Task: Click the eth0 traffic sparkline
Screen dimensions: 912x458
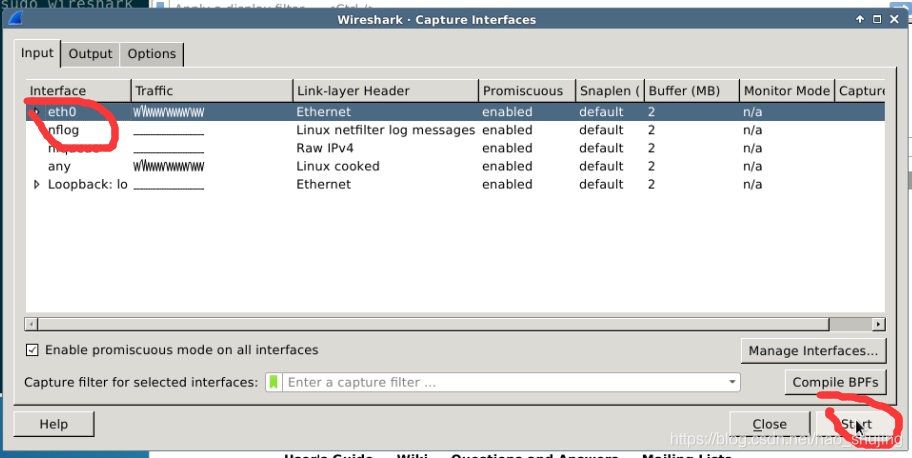Action: [x=169, y=112]
